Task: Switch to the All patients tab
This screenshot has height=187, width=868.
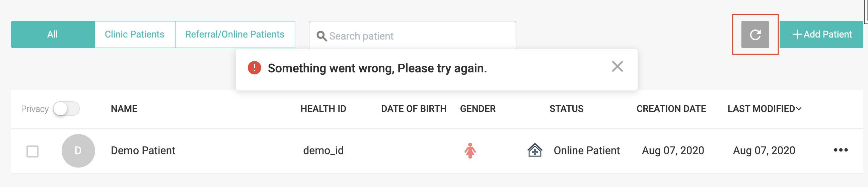Action: click(53, 35)
